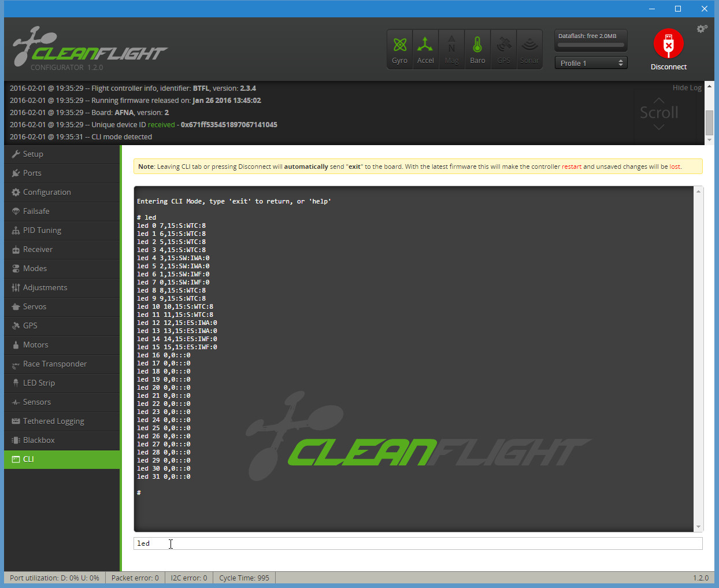
Task: Open the Profile 1 dropdown
Action: click(x=591, y=63)
